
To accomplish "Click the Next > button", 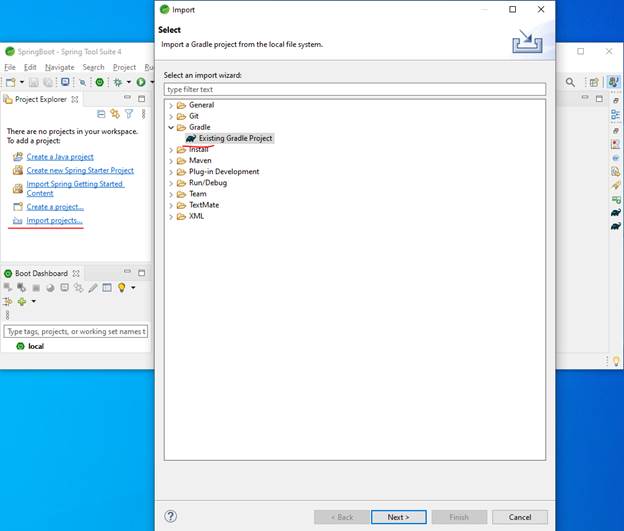I will tap(398, 517).
